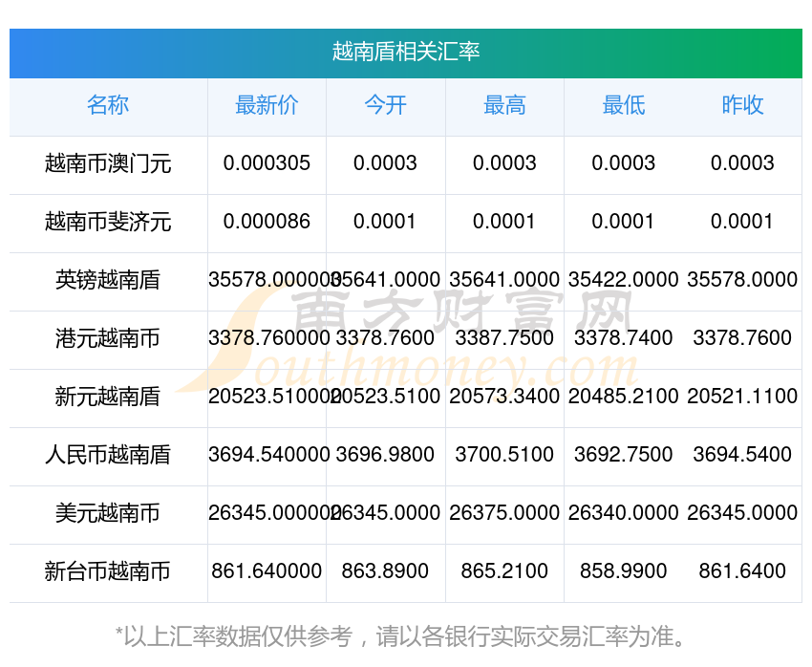Click the 今开 column header
812x667 pixels.
(385, 105)
